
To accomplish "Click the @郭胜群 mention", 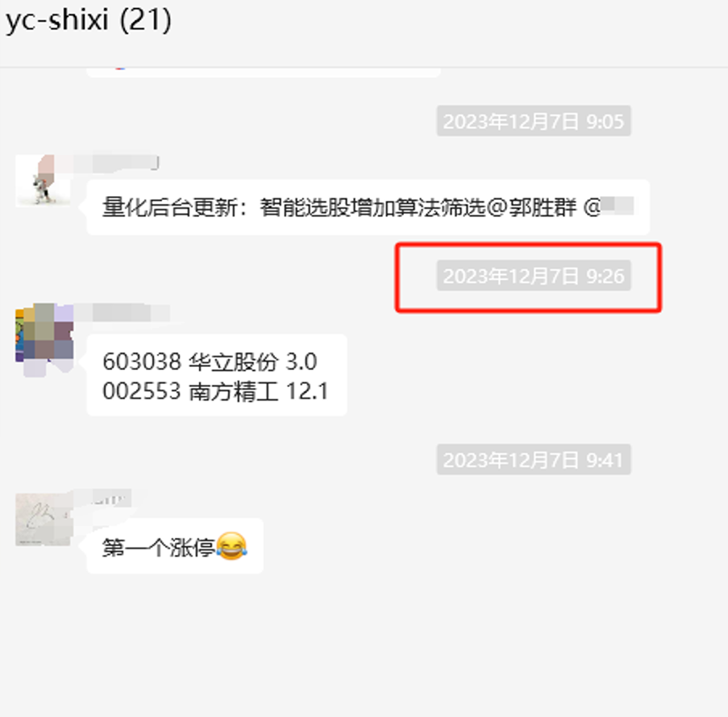I will (531, 207).
